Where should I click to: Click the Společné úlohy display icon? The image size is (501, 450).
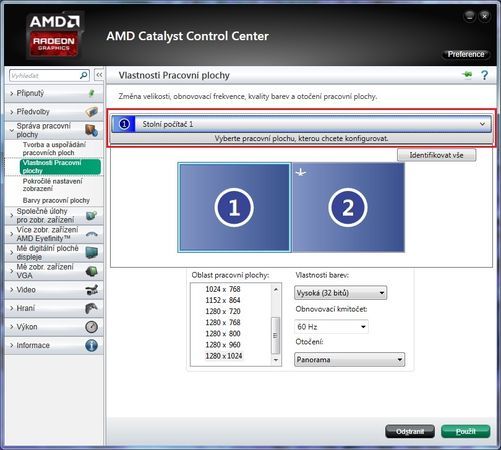tap(91, 215)
